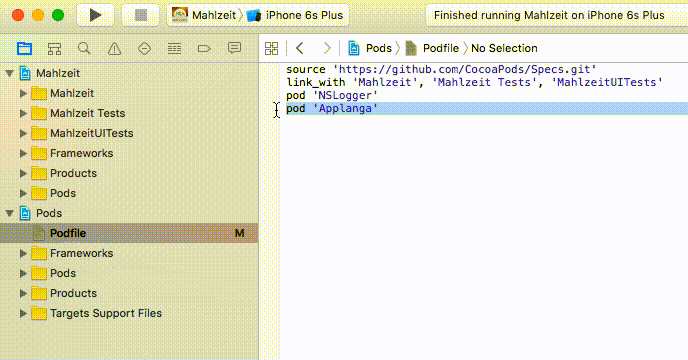688x360 pixels.
Task: Choose the iPhone 6s Plus destination
Action: click(295, 15)
